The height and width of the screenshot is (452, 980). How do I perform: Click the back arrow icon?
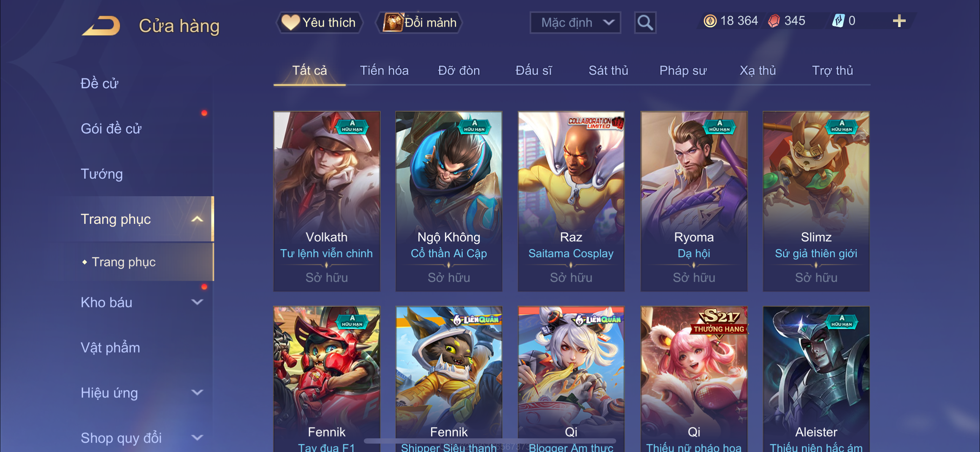pos(101,26)
